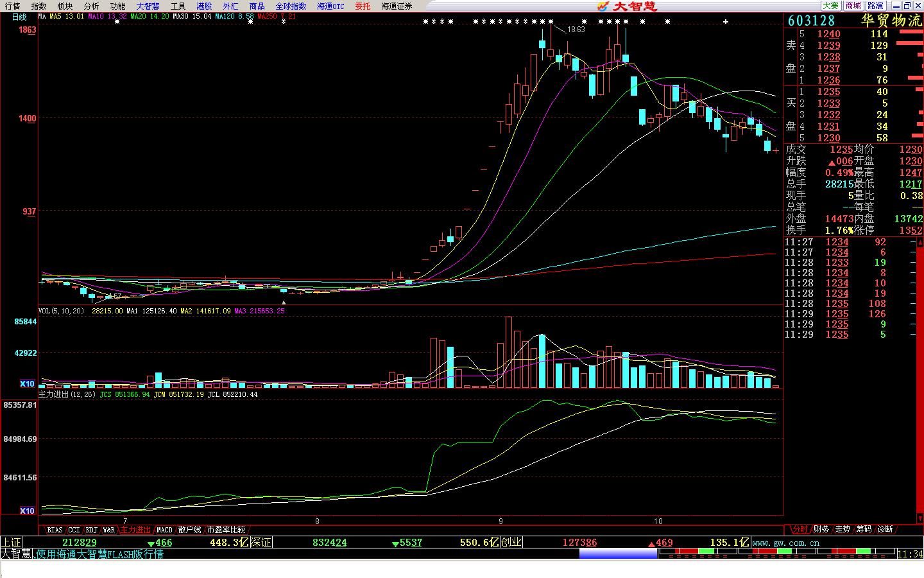924x578 pixels.
Task: Select the 市盈率比较 indicator tab
Action: (x=226, y=530)
